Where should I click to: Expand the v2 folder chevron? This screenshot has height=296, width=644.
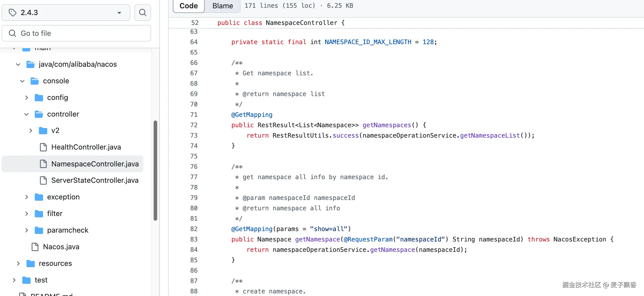pos(31,131)
